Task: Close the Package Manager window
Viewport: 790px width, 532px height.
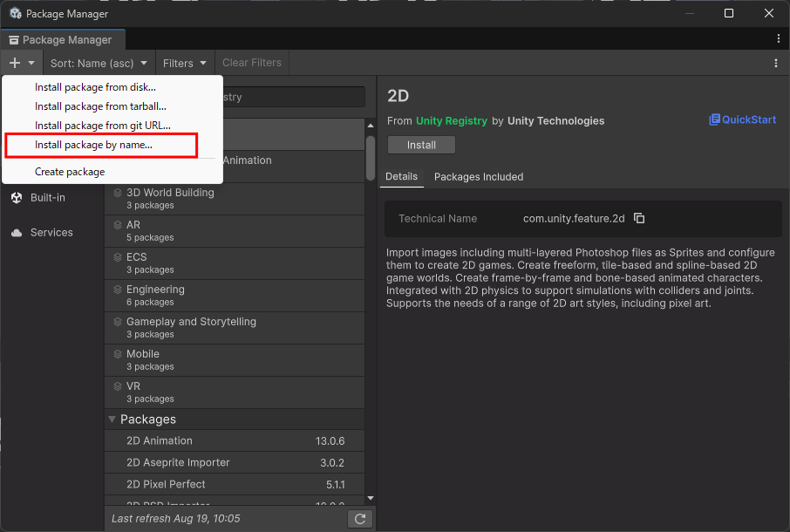Action: (769, 13)
